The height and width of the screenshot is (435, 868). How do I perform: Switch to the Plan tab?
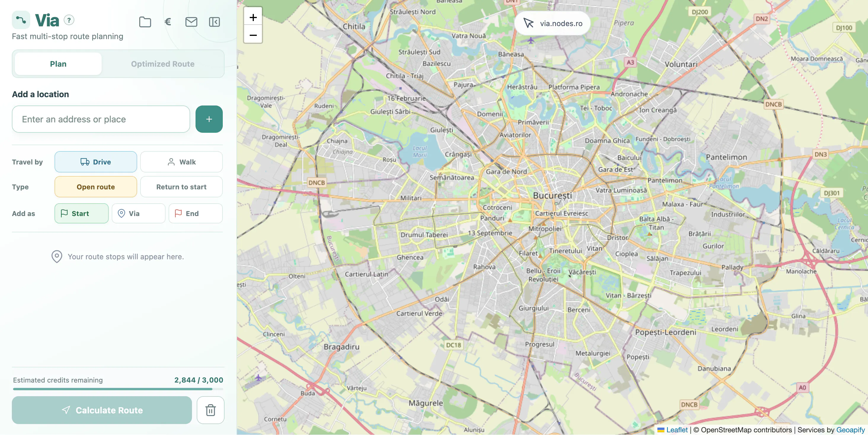58,64
